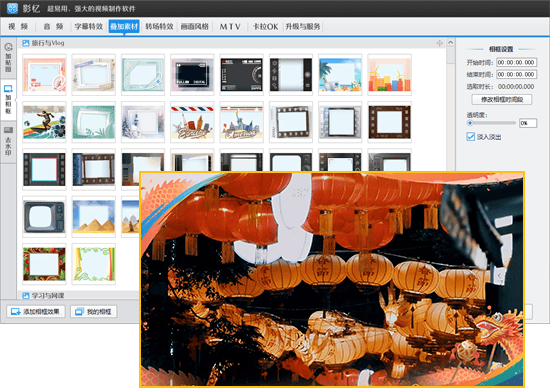Viewport: 550px width, 389px height.
Task: Click the 开始时间 input field
Action: 516,62
